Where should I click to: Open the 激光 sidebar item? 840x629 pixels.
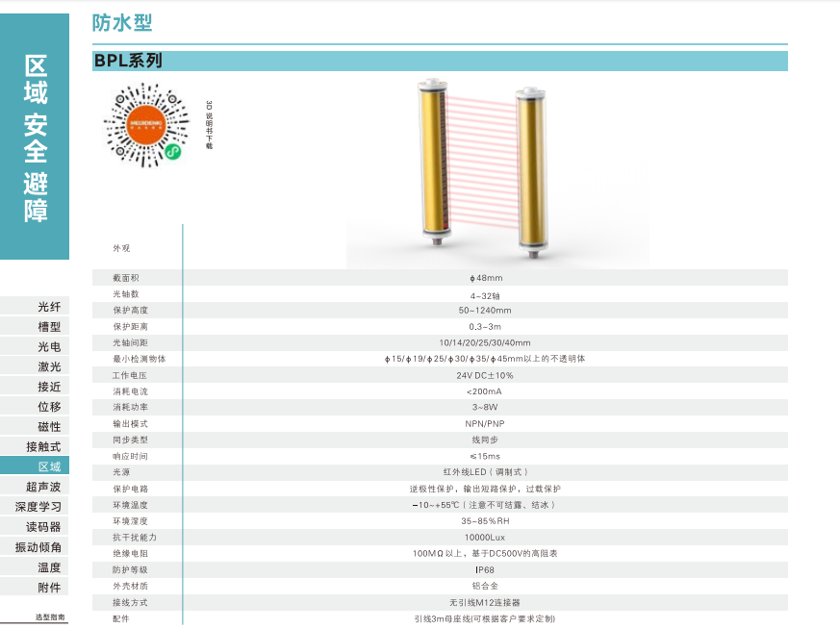point(49,367)
